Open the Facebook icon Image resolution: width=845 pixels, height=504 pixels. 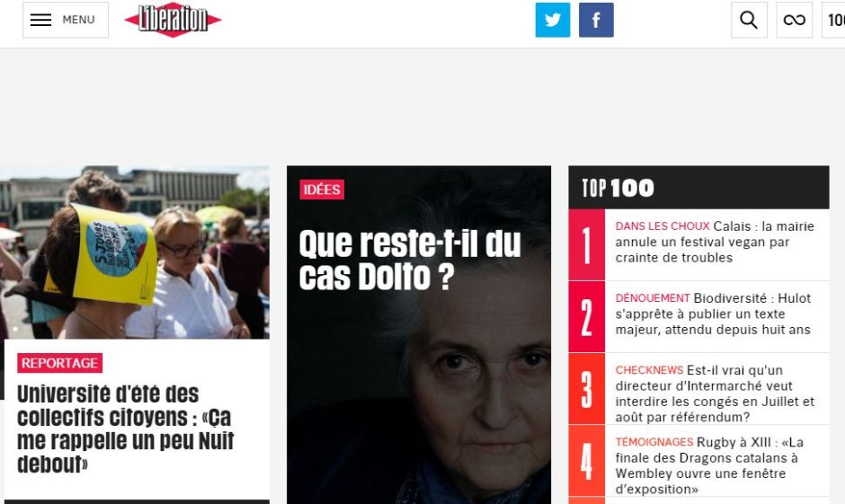tap(596, 20)
